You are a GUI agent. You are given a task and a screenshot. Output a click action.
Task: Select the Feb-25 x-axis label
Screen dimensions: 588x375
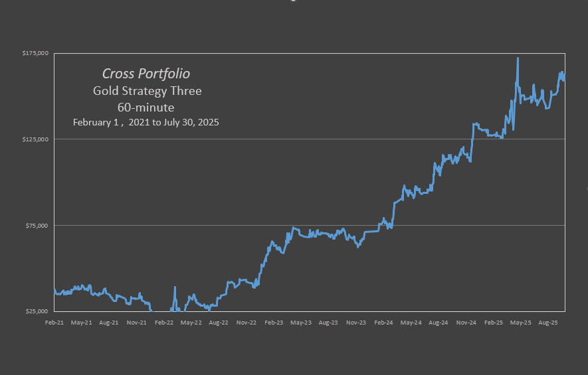494,323
